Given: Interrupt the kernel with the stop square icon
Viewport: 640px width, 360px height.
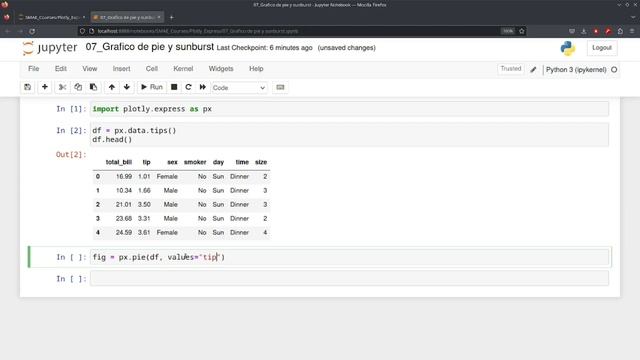Looking at the screenshot, I should (x=174, y=87).
